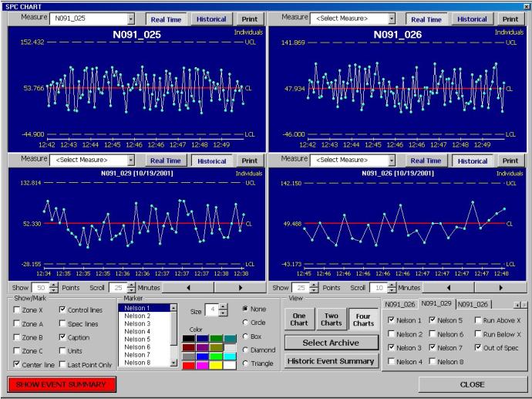
Task: Switch the N091_025 chart to Historical
Action: coord(211,19)
